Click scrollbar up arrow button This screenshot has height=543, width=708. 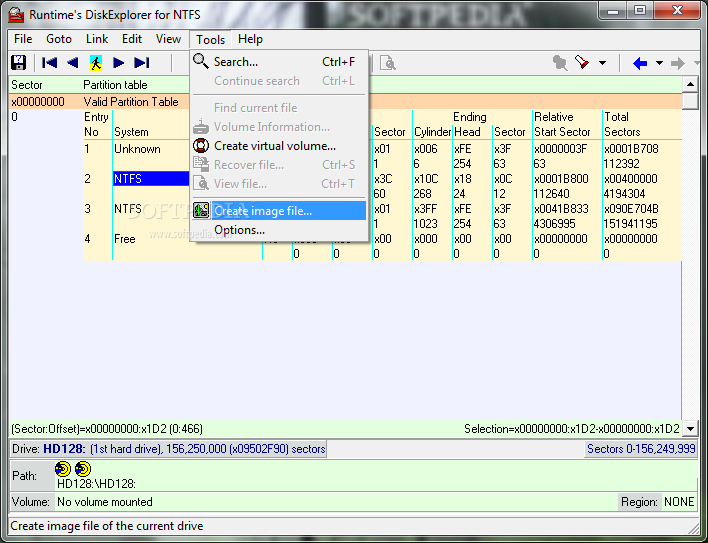[x=690, y=84]
